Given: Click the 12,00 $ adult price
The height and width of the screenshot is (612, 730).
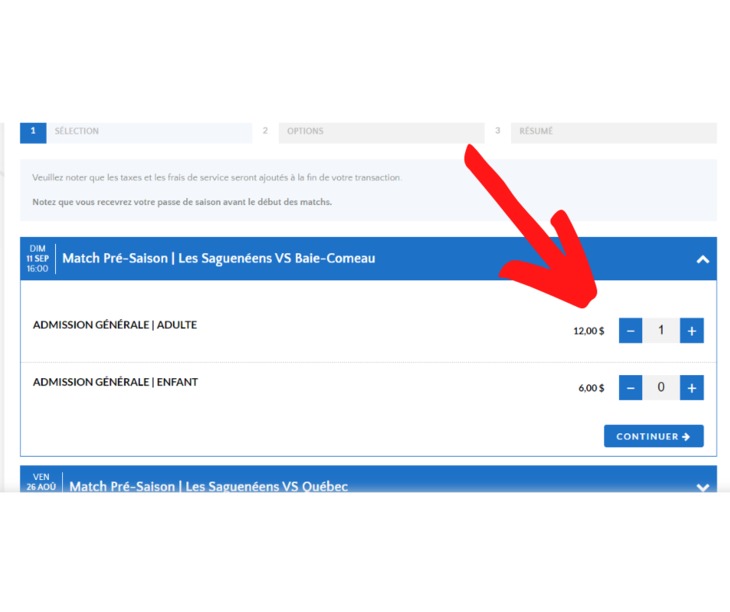Looking at the screenshot, I should coord(589,331).
